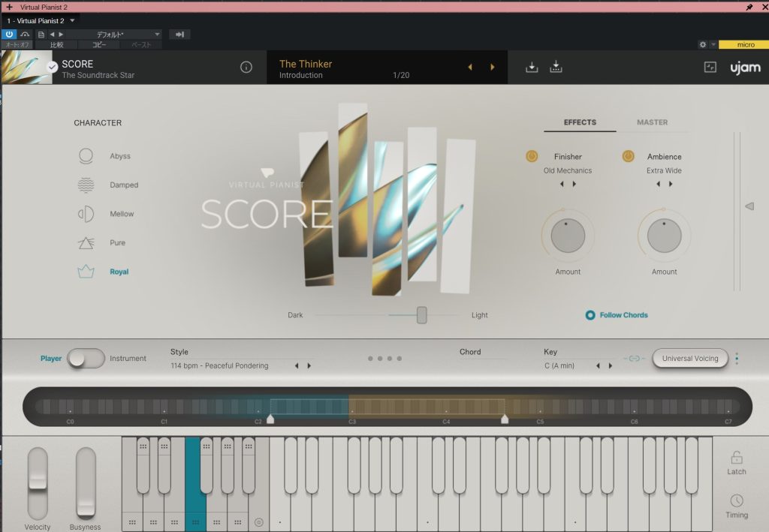Viewport: 769px width, 532px height.
Task: Toggle the Finisher power button
Action: (x=532, y=156)
